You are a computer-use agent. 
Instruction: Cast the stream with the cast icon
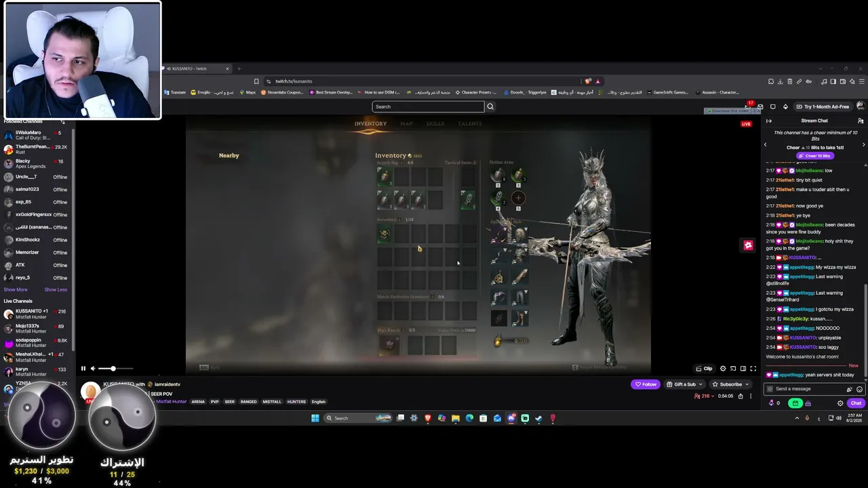[x=733, y=369]
